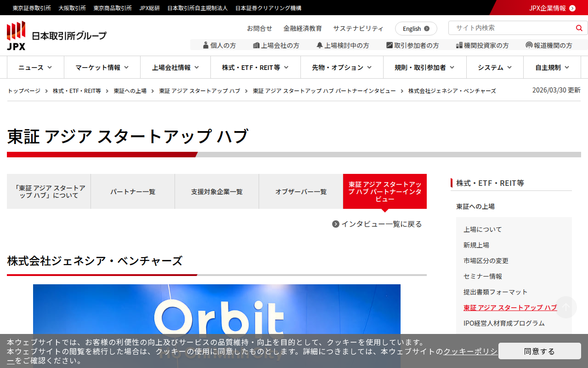This screenshot has height=368, width=588.
Task: Open the 支援対象企業一覧 tab
Action: [217, 191]
